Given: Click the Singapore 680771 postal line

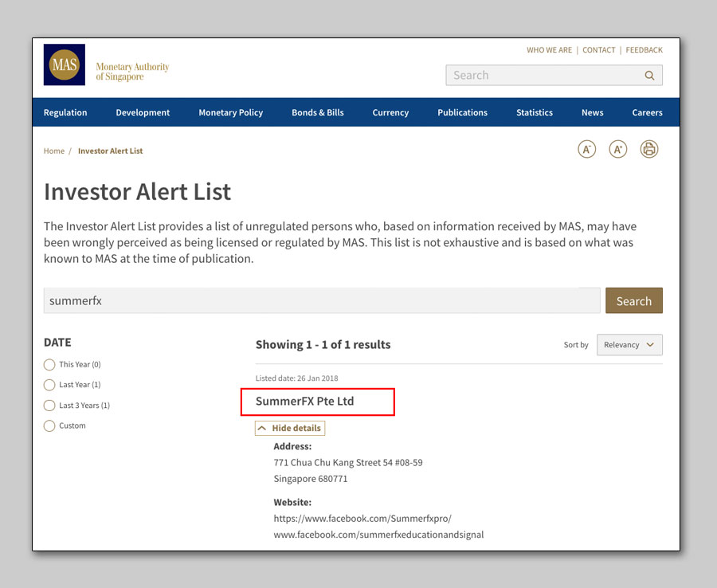Looking at the screenshot, I should 311,479.
